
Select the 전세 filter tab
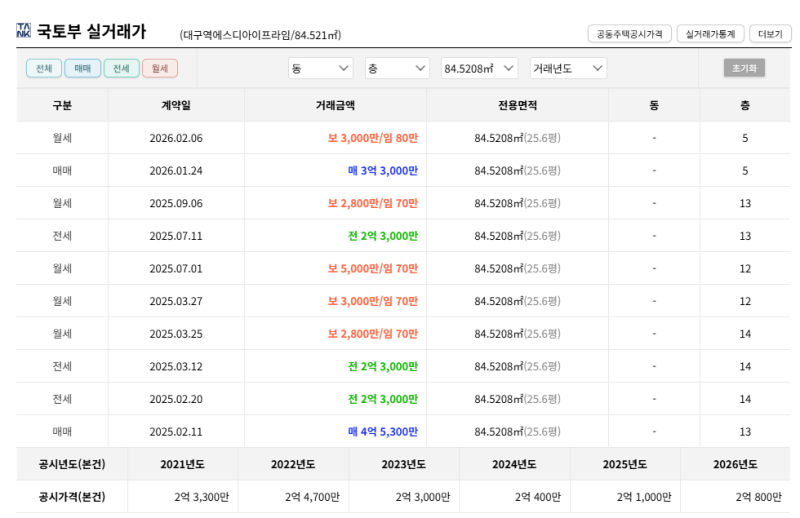click(121, 68)
